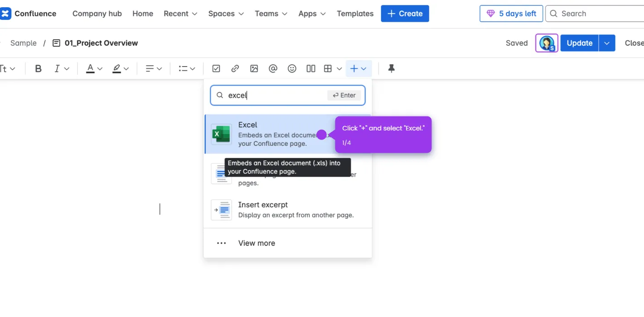Open the Recent menu
Viewport: 644px width, 317px height.
click(x=180, y=14)
